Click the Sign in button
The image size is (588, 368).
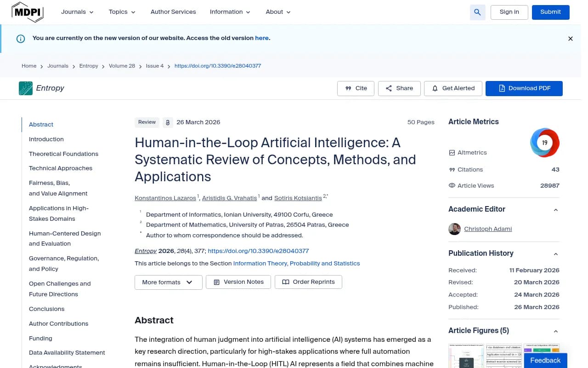(509, 12)
